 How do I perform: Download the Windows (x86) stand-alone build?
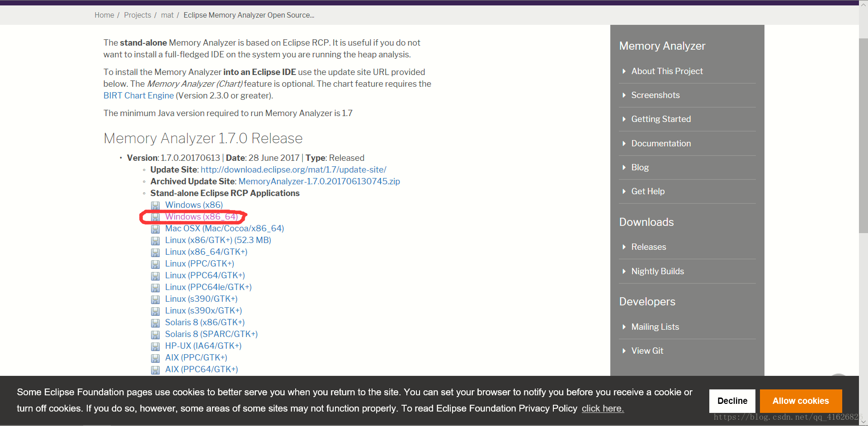(x=194, y=205)
